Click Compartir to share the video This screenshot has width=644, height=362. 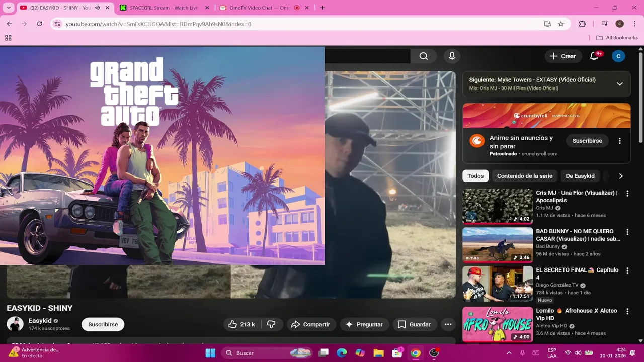(x=310, y=324)
